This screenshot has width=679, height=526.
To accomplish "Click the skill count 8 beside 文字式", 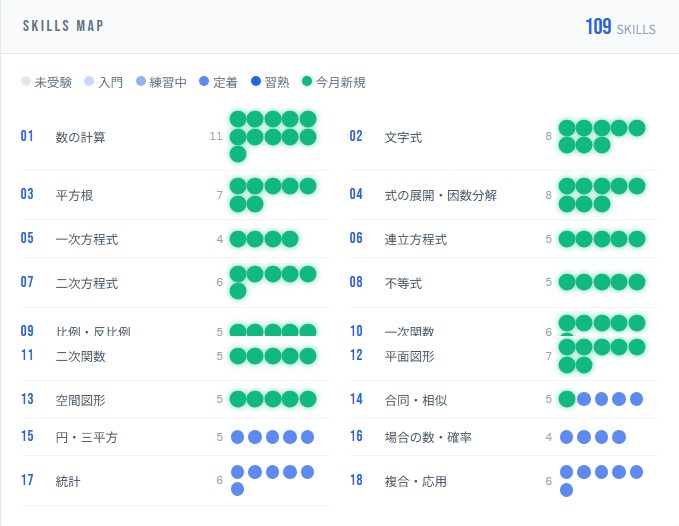I will click(549, 136).
